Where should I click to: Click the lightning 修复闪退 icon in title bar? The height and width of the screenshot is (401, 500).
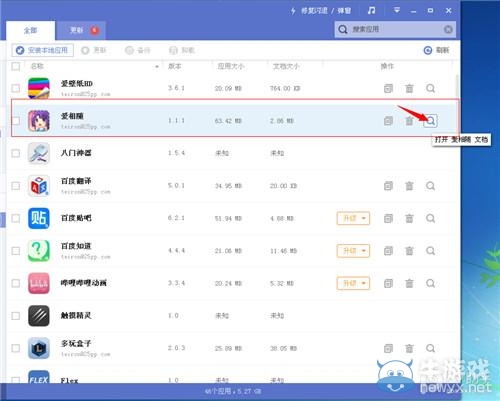[x=293, y=11]
